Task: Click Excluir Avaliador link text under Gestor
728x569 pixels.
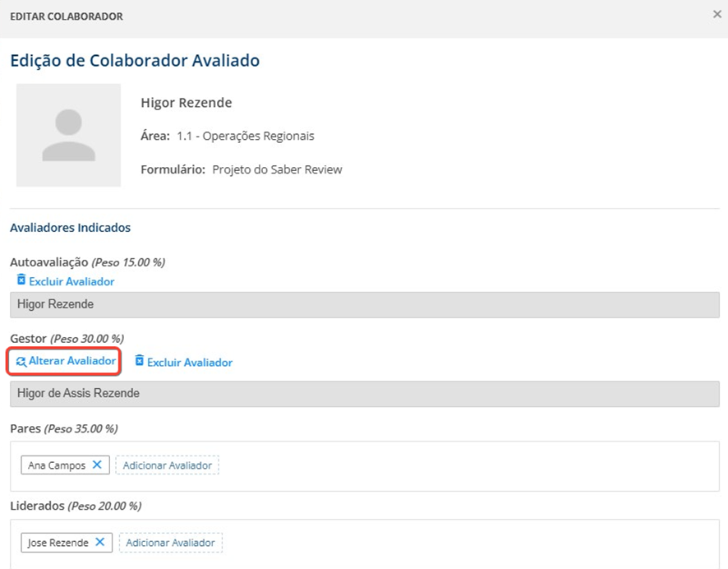Action: [x=190, y=362]
